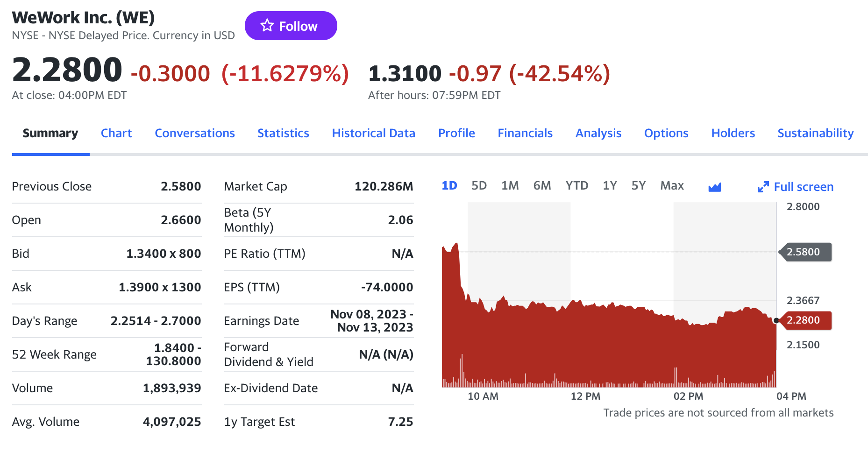Select the Max chart range
The height and width of the screenshot is (452, 868).
click(672, 186)
